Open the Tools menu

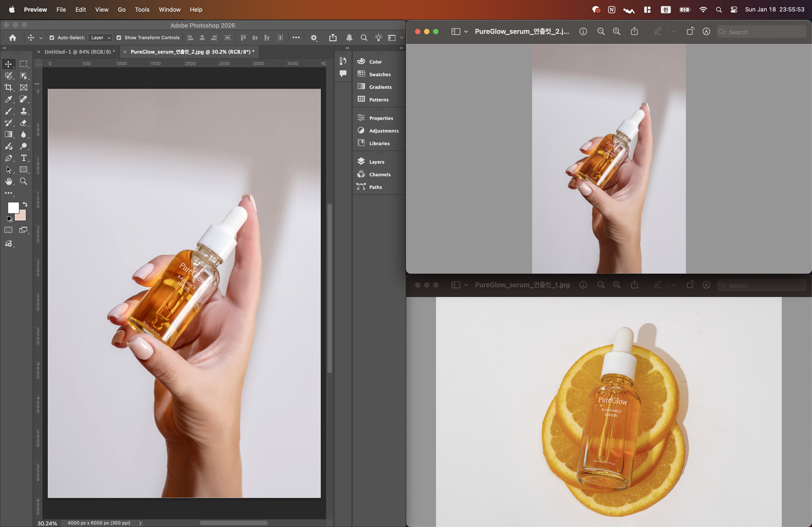click(142, 9)
